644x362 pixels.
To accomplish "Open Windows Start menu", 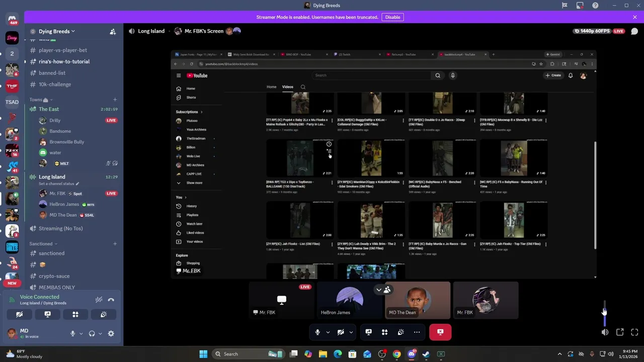I will [x=203, y=354].
